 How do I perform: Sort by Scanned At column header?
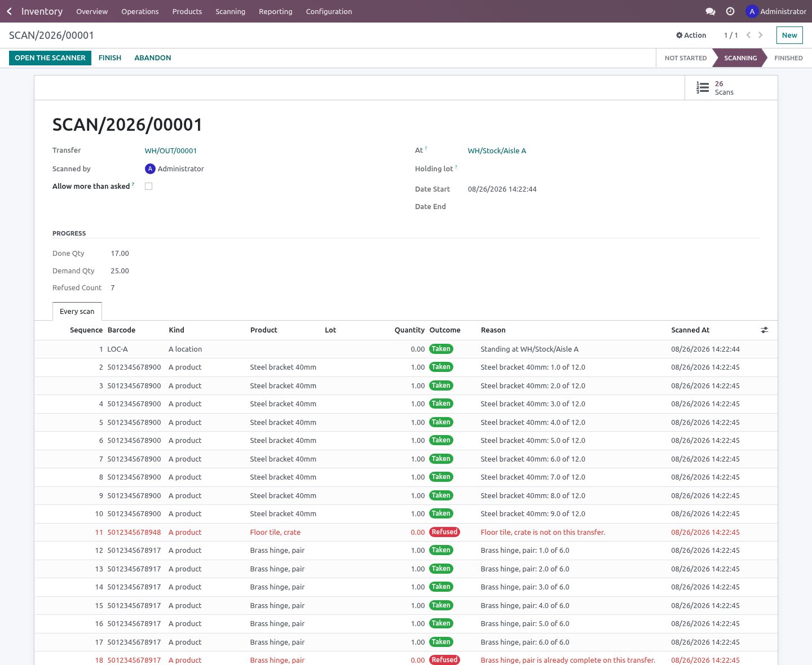690,330
